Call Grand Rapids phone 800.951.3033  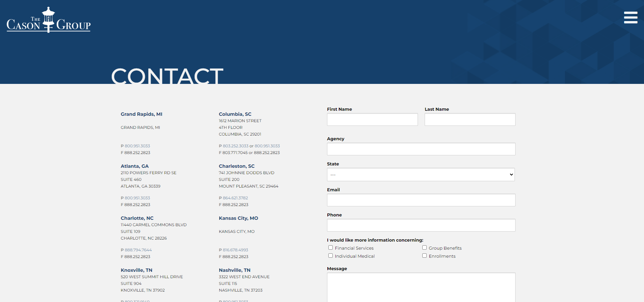click(x=137, y=146)
